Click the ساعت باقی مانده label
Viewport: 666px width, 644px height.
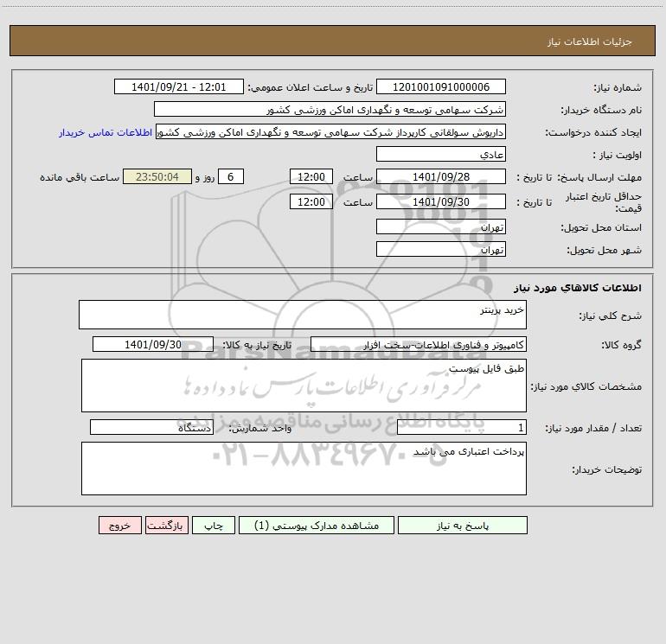coord(80,177)
